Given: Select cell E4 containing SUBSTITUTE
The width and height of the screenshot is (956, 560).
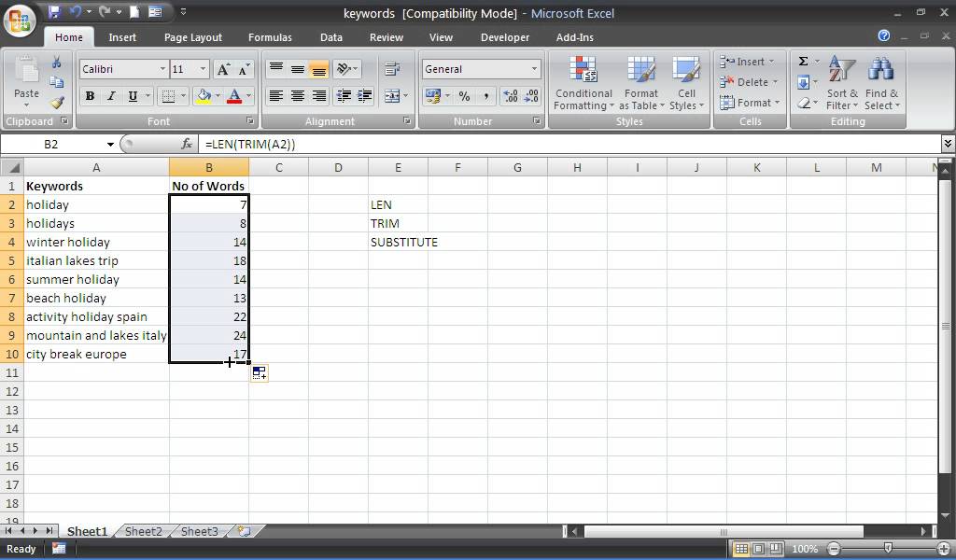Looking at the screenshot, I should [x=398, y=242].
